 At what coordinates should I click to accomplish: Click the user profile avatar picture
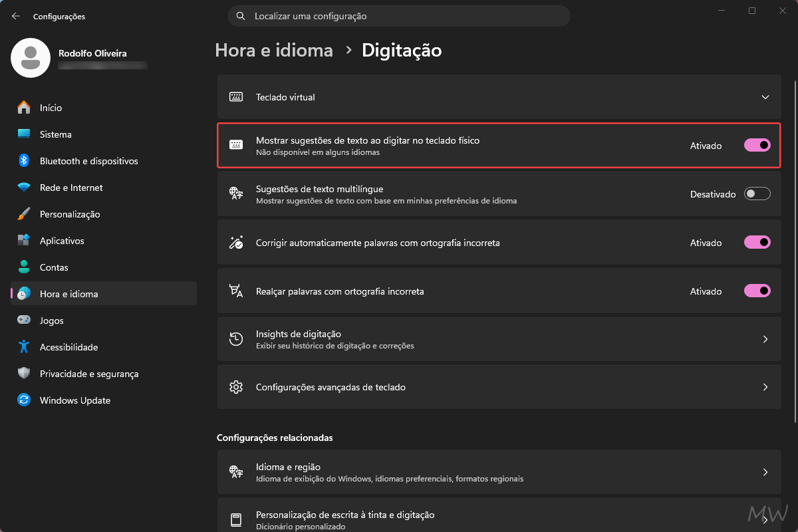[x=31, y=58]
